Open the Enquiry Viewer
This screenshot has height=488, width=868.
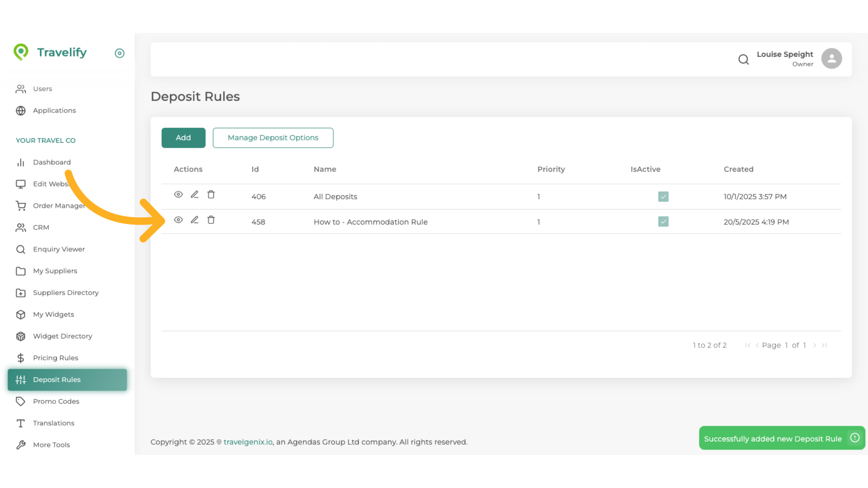(x=59, y=249)
